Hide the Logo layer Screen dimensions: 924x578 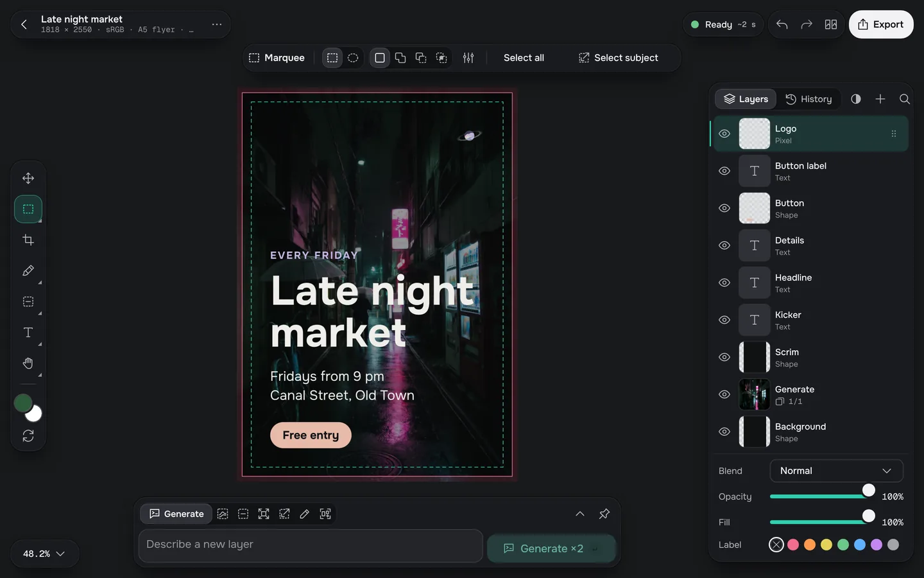point(724,134)
